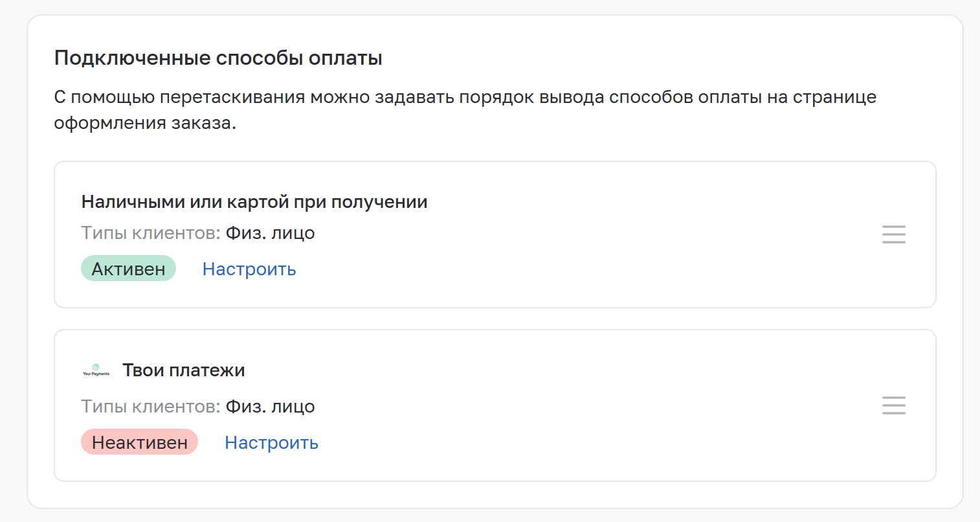Image resolution: width=980 pixels, height=522 pixels.
Task: Select the Наличными или картой при получении title
Action: coord(254,202)
